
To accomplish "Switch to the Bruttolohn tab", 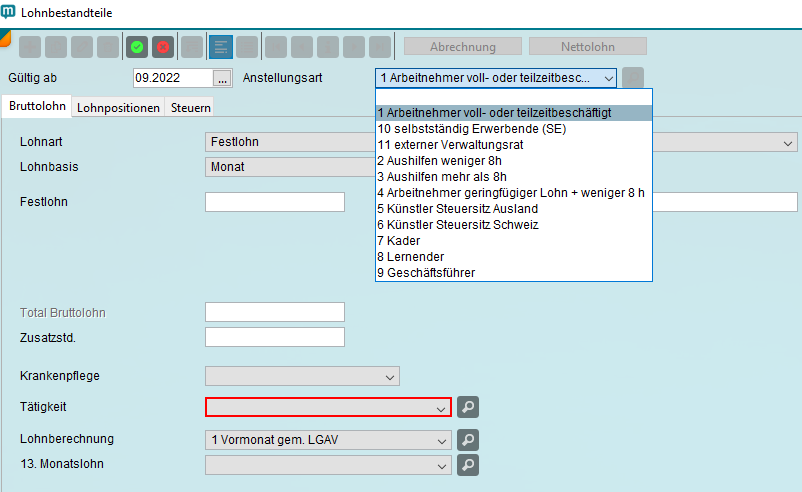I will pos(37,106).
